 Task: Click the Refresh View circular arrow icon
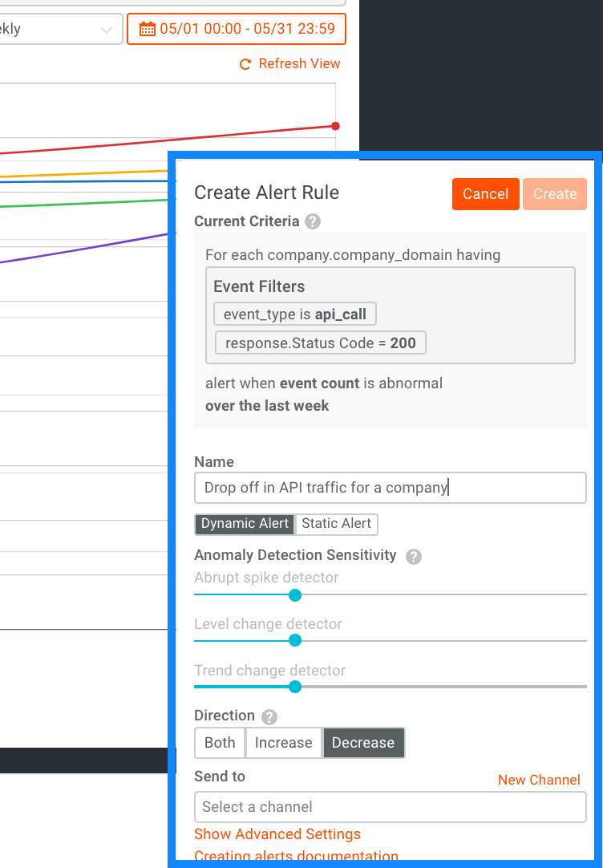[x=245, y=64]
